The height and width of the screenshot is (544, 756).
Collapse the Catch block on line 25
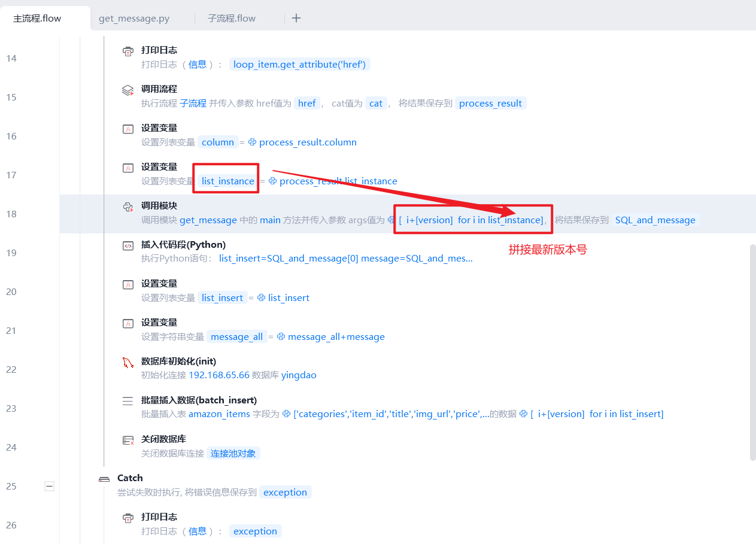click(50, 487)
